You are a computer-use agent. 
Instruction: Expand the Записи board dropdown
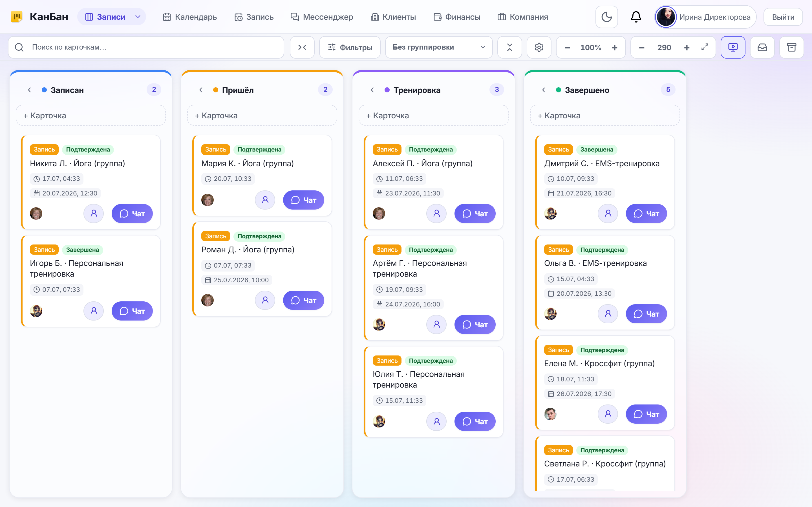pos(138,17)
